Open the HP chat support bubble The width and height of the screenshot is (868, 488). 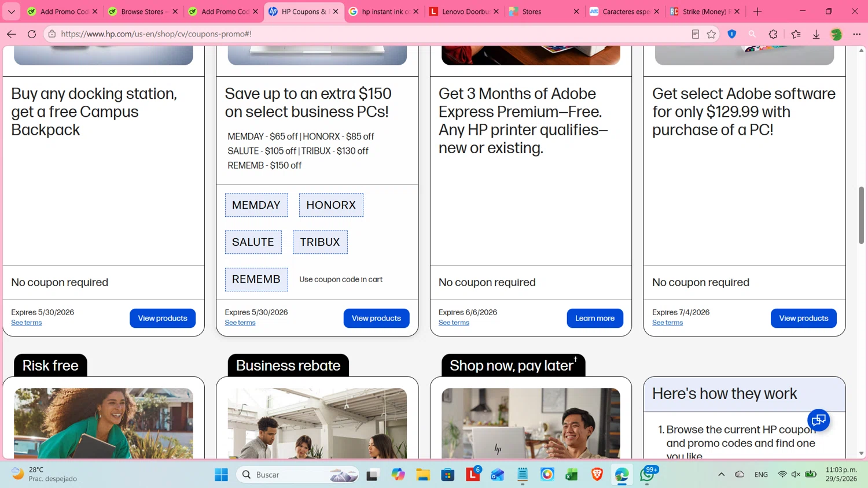(819, 420)
